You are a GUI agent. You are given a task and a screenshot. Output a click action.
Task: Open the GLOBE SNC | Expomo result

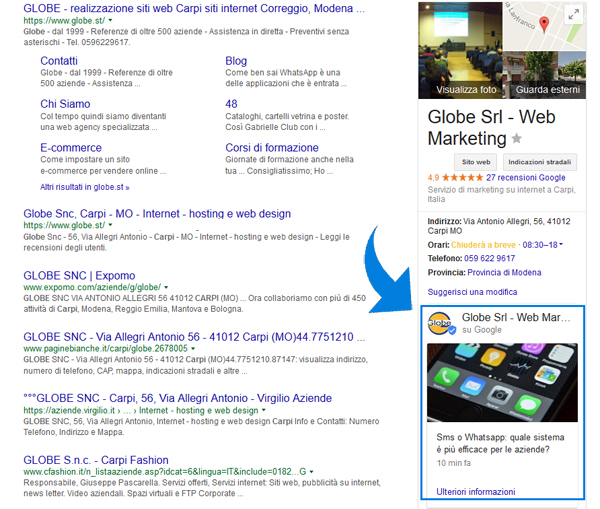pos(79,276)
